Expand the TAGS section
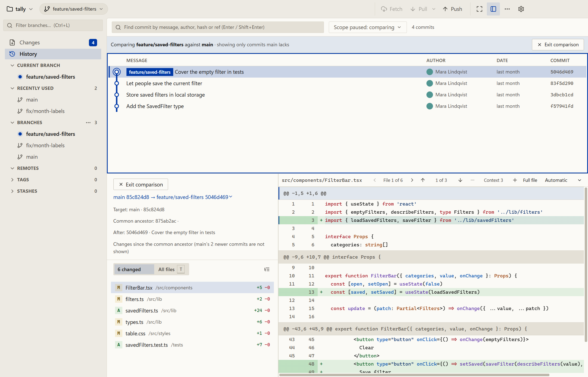588x377 pixels. pos(12,180)
